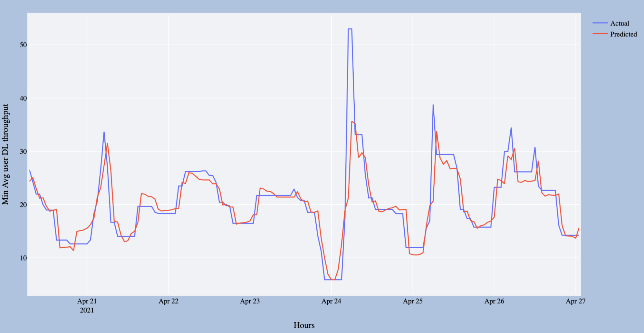644x333 pixels.
Task: Click the Hours x-axis title
Action: tap(304, 325)
